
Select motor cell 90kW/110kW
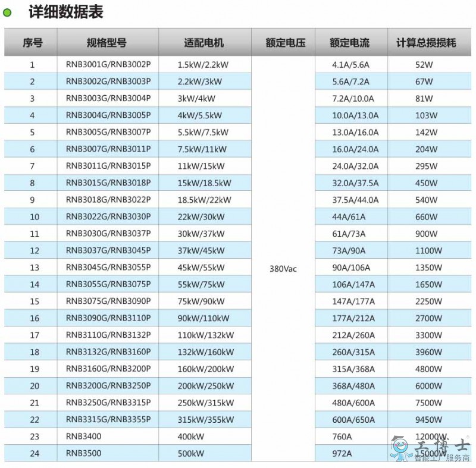(x=203, y=318)
